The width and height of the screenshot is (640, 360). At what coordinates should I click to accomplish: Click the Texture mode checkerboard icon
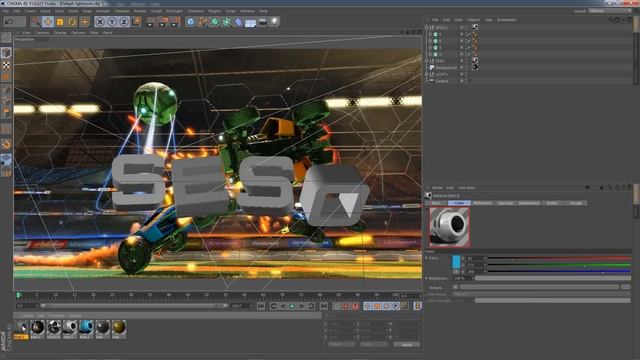click(x=6, y=64)
